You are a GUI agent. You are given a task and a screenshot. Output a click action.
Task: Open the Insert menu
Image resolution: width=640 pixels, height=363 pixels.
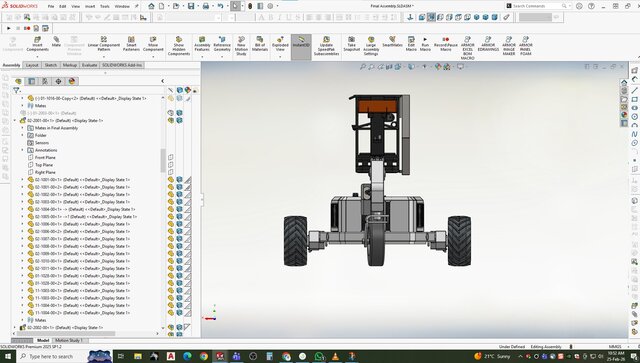coord(90,7)
